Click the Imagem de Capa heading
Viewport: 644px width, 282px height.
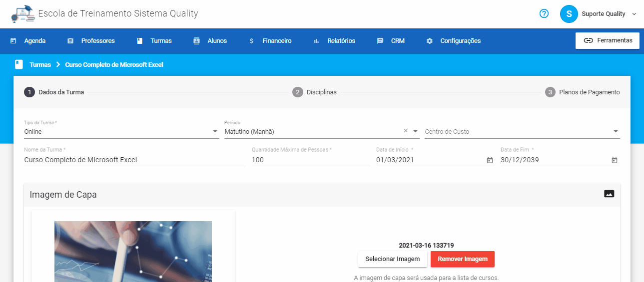63,195
